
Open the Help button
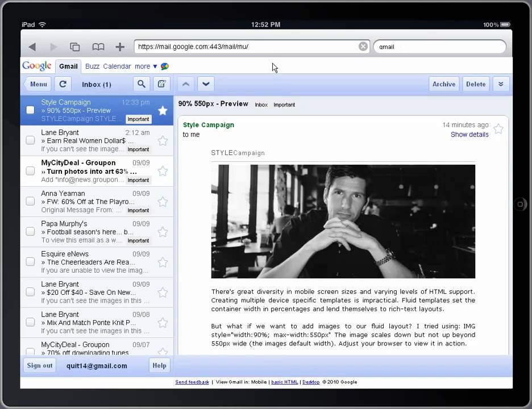coord(159,365)
